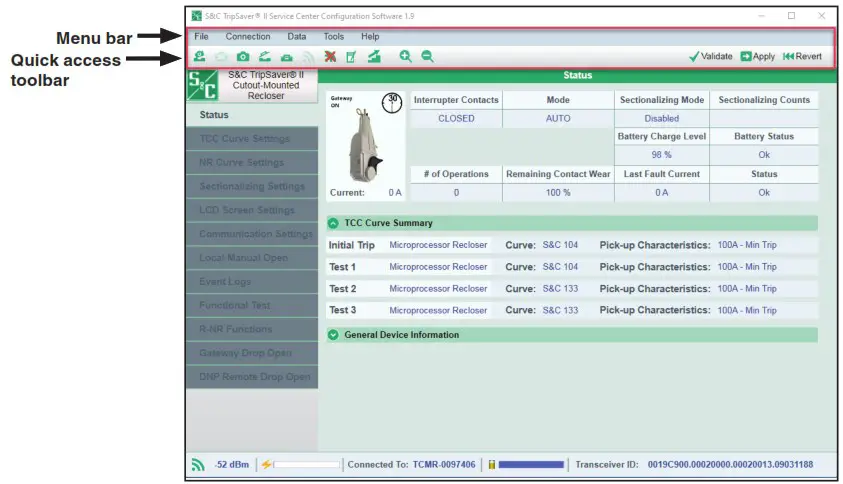Image resolution: width=843 pixels, height=484 pixels.
Task: Click the white charging progress bar in status bar
Action: [x=307, y=464]
